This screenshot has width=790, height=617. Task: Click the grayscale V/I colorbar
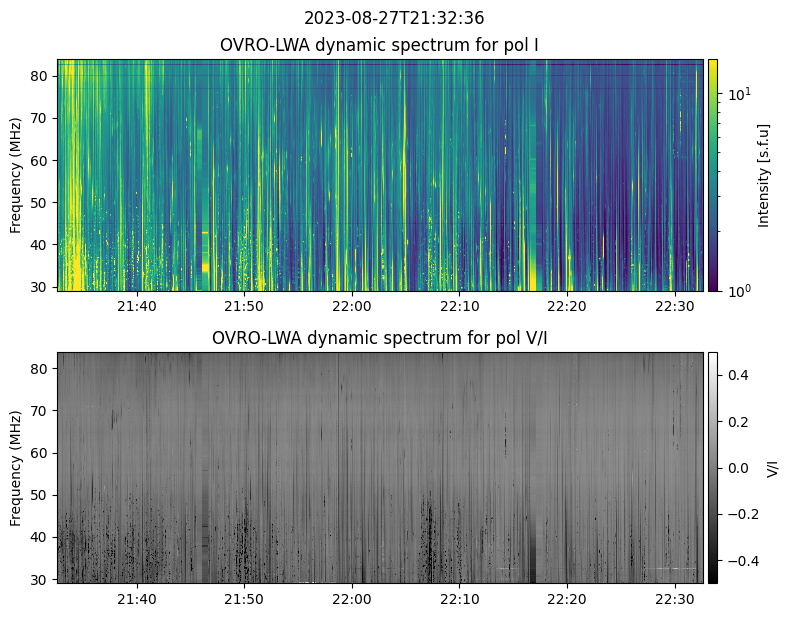(x=713, y=467)
